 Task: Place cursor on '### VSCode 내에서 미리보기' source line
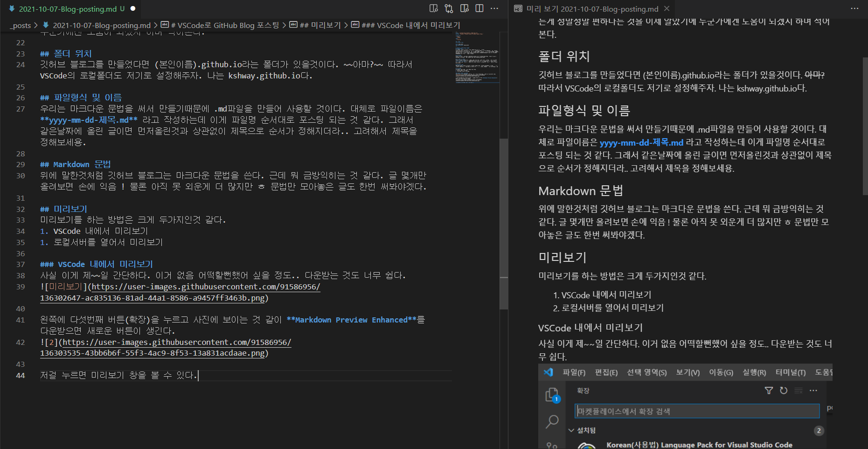(97, 264)
